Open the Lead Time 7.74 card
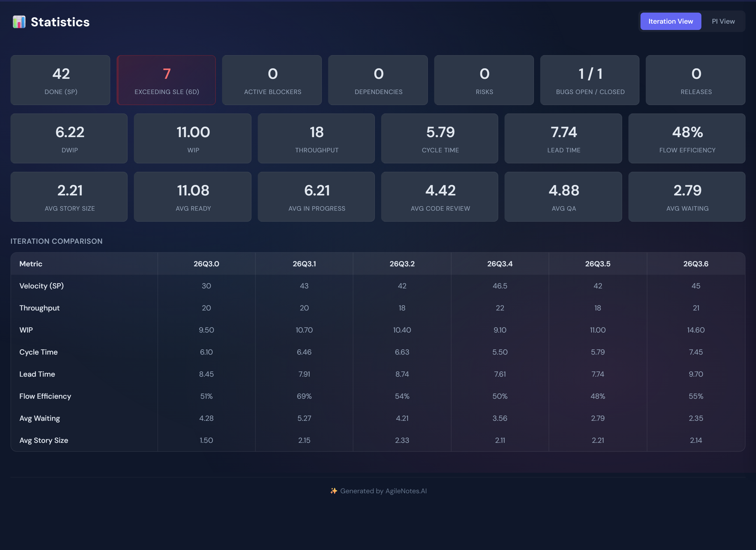The height and width of the screenshot is (550, 756). [563, 138]
